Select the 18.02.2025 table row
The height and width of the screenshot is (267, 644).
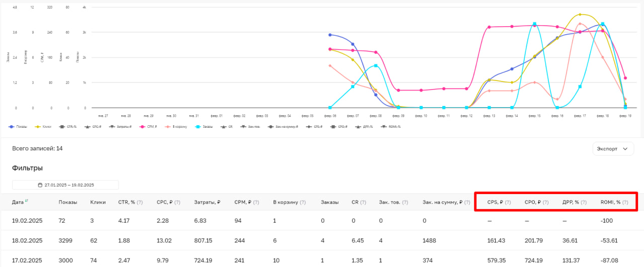click(x=322, y=240)
